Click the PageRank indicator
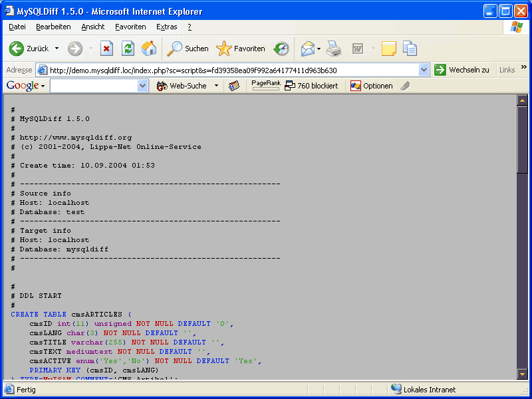 pos(266,85)
